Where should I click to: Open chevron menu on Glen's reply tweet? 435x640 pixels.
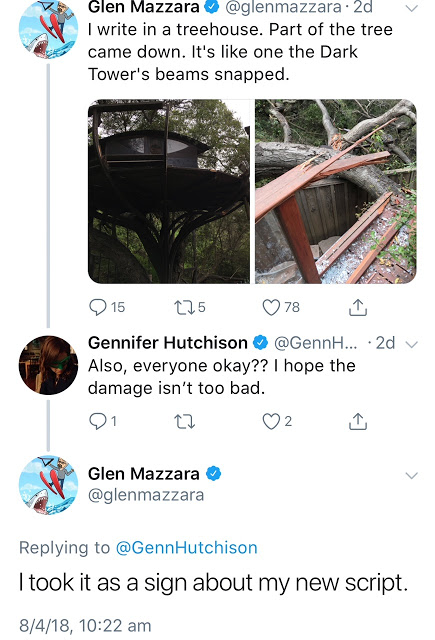coord(412,476)
